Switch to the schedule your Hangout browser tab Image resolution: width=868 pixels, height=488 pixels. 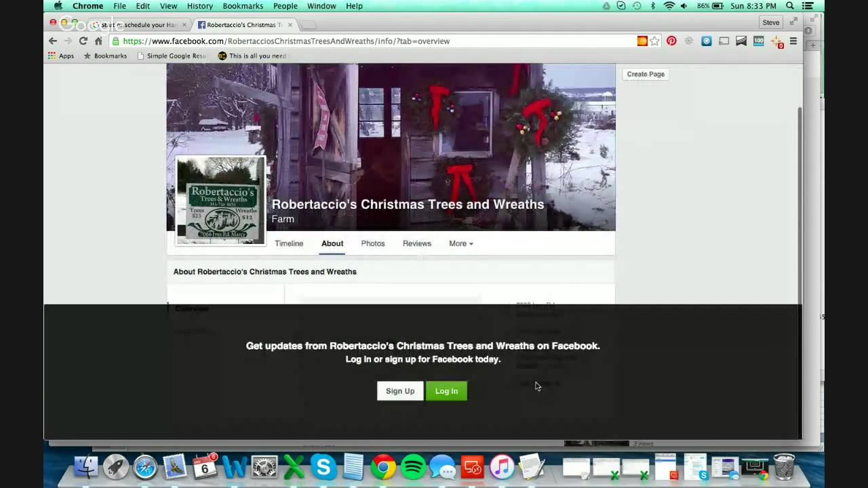(x=139, y=24)
